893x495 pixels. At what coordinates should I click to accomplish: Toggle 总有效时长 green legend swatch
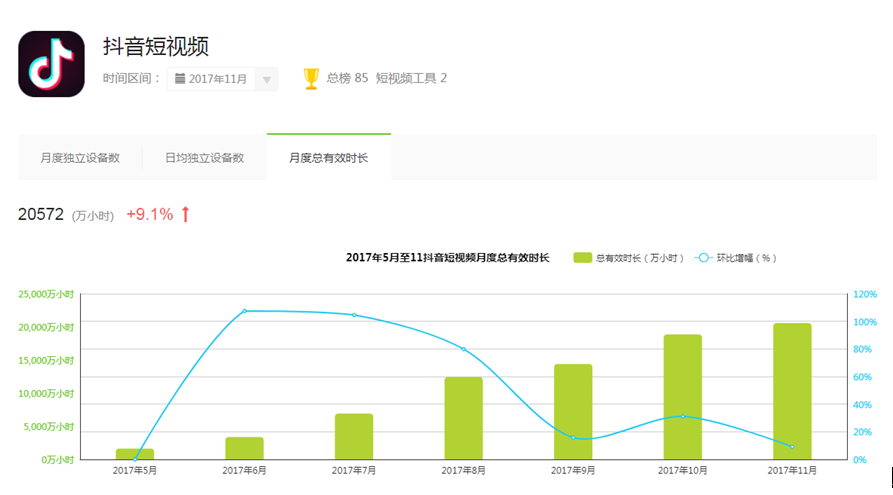click(582, 258)
